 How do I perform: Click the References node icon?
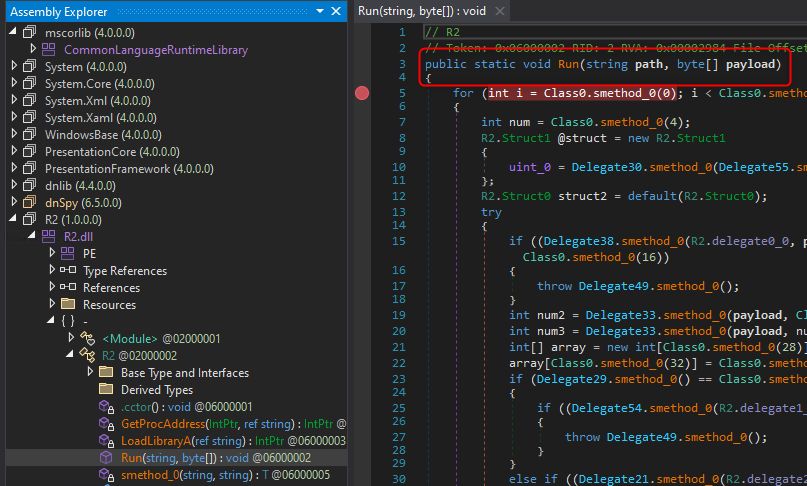[x=68, y=287]
